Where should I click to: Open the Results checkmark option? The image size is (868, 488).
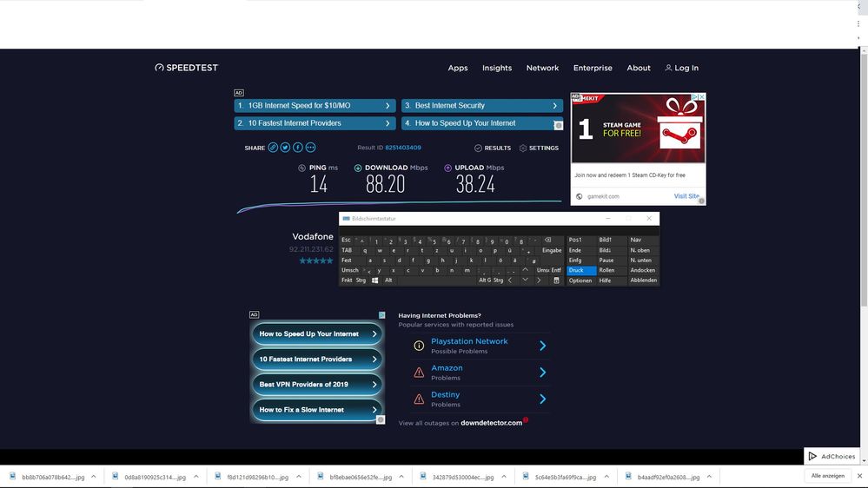[493, 148]
